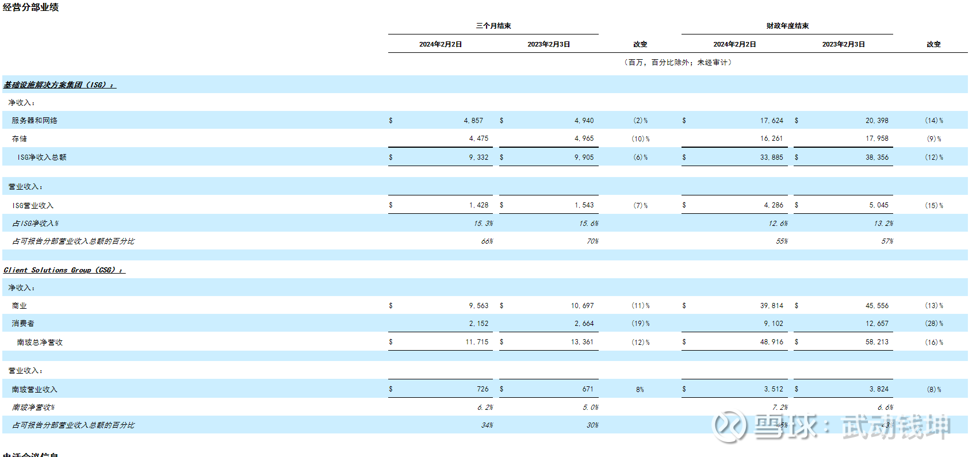
Task: Click the CSG margin value '6.2%'
Action: click(485, 408)
